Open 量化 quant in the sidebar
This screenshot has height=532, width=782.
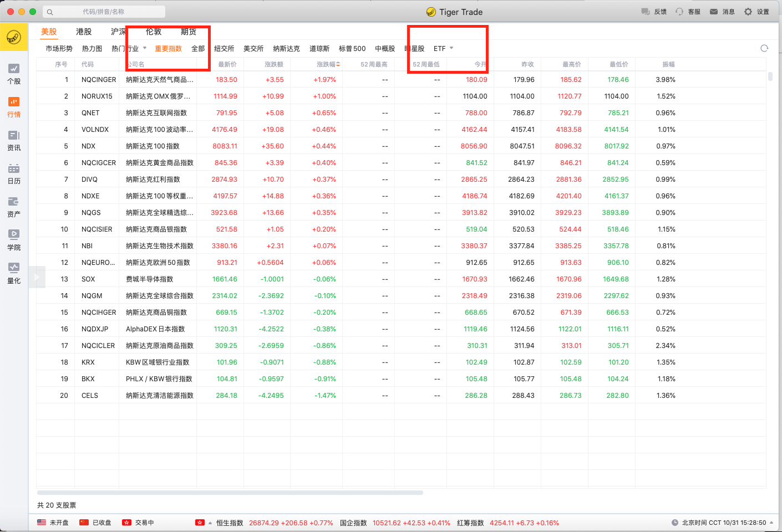tap(14, 273)
